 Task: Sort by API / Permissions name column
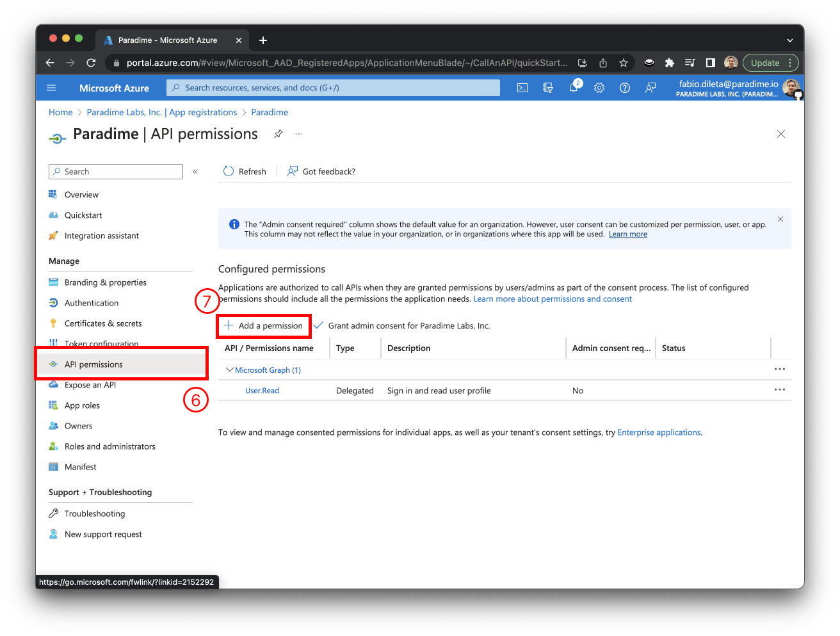(x=269, y=348)
